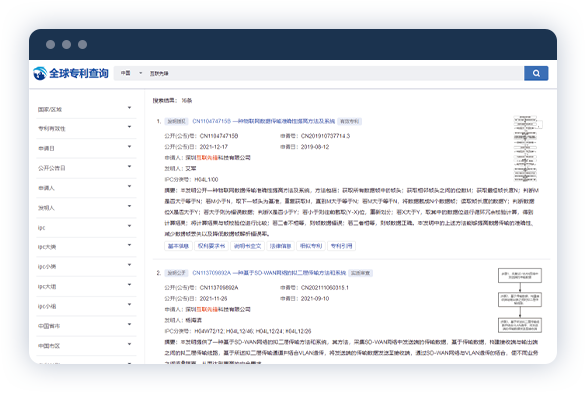Viewport: 587px width, 394px height.
Task: Expand the 中国省市 filter
Action: point(87,326)
